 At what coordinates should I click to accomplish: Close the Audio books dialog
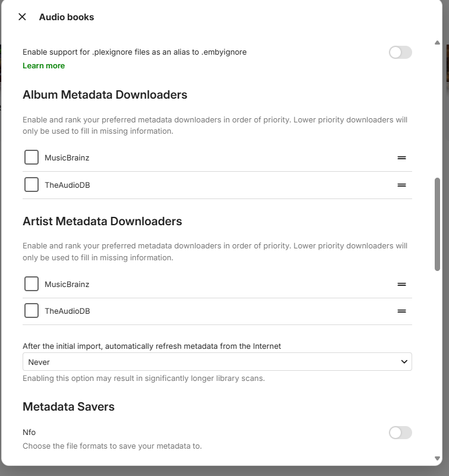(x=22, y=17)
